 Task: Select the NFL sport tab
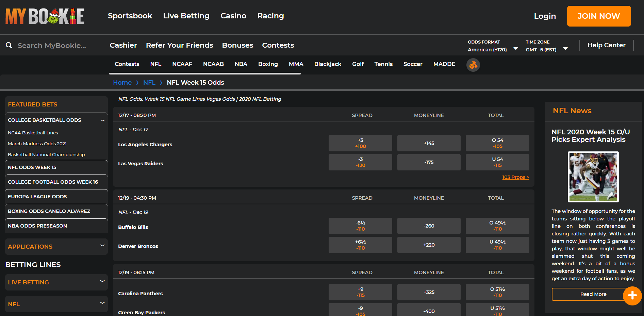[156, 64]
